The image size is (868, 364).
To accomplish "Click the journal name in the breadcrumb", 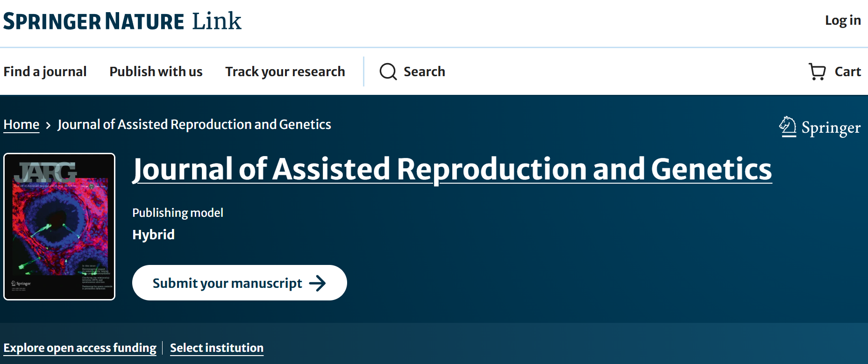I will [x=194, y=125].
